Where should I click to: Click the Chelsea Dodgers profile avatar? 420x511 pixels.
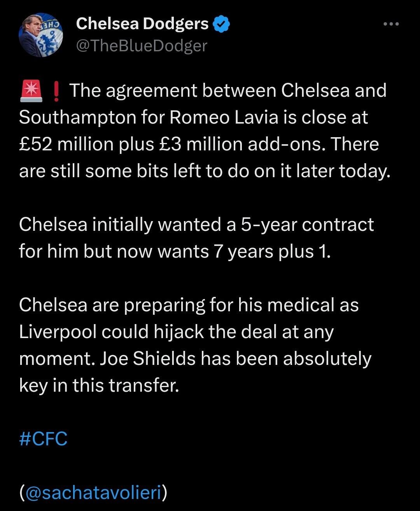point(41,35)
